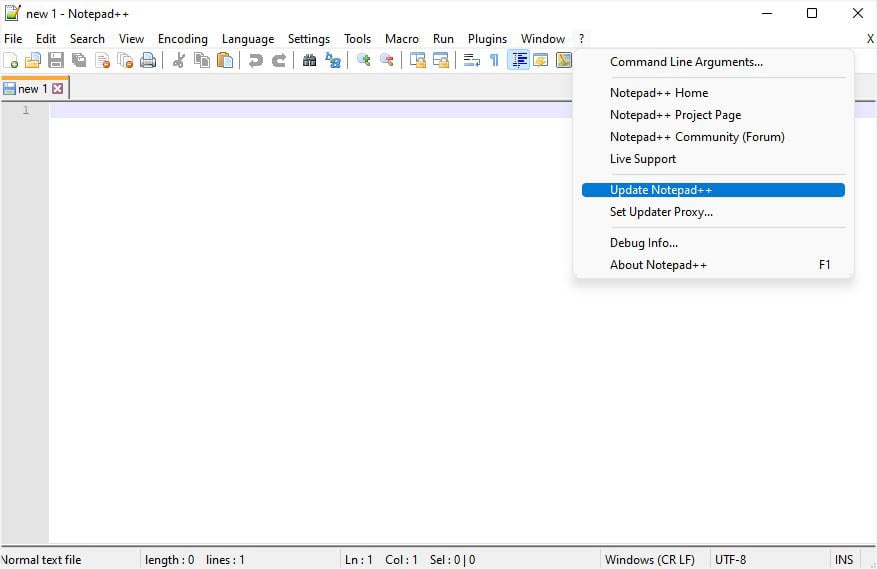
Task: Click Ln : 1 Col : 1 status field
Action: (x=470, y=559)
